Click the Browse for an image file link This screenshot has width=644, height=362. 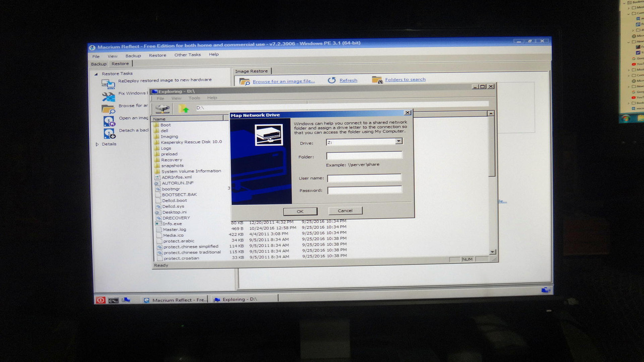point(284,81)
